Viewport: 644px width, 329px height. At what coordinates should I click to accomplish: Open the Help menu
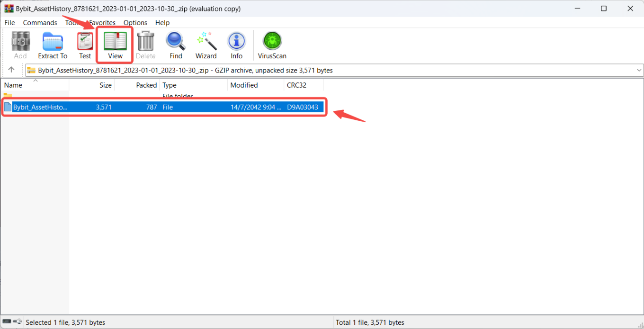[x=162, y=22]
